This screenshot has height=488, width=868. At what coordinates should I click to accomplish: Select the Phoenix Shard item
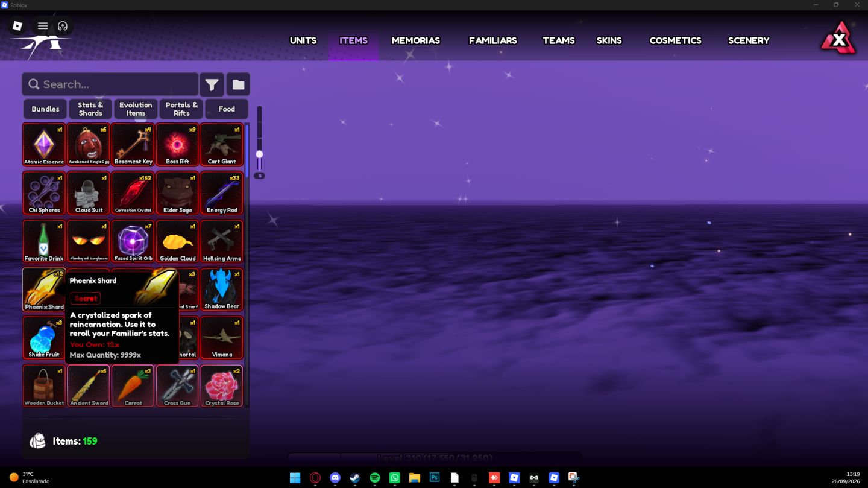tap(44, 290)
